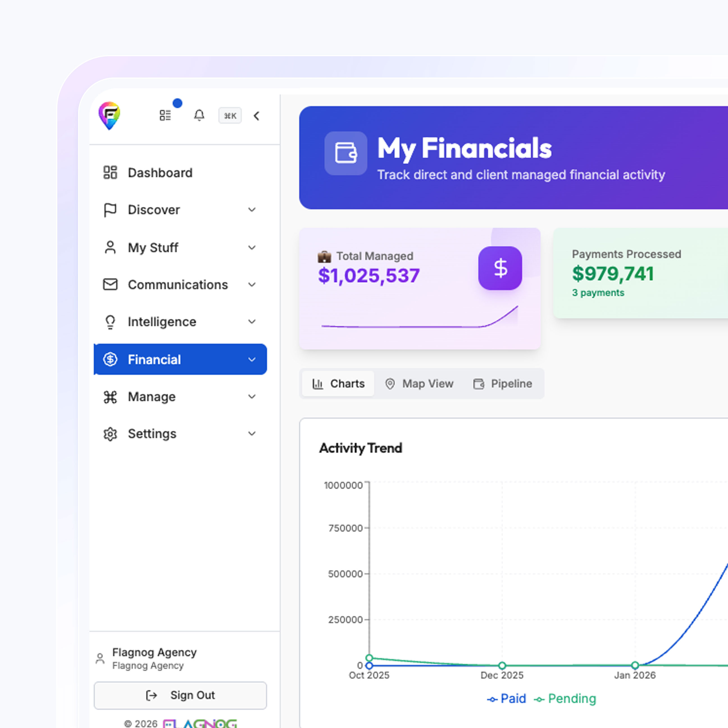Switch to the Pipeline tab

click(x=503, y=384)
